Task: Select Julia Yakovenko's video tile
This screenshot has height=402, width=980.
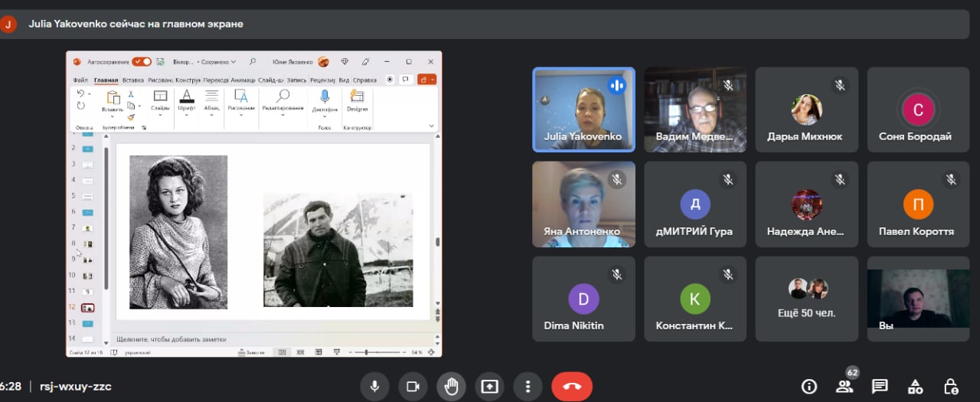Action: point(583,109)
